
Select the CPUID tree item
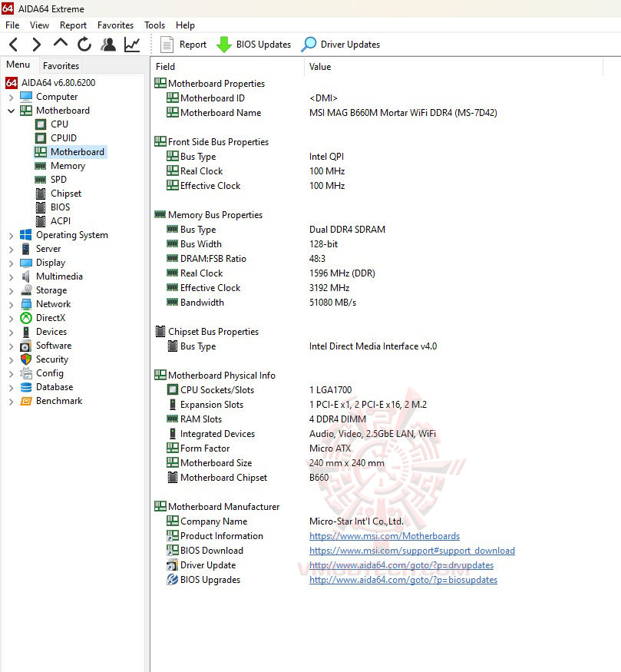point(56,138)
